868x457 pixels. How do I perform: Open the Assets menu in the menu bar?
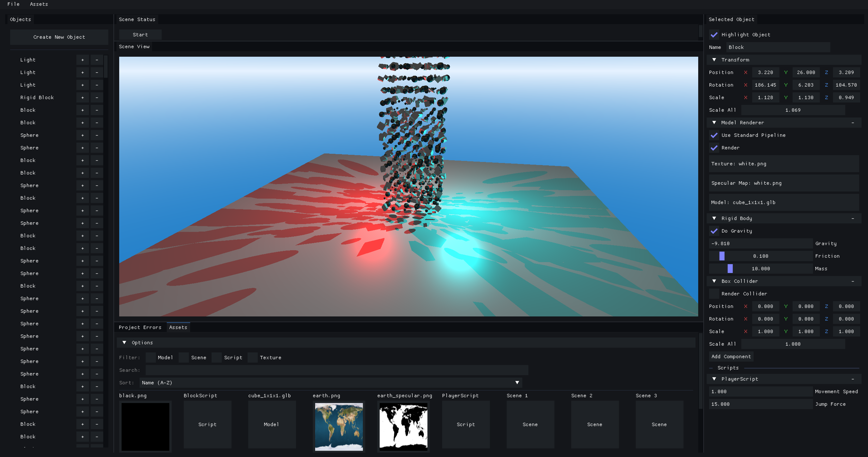[39, 4]
